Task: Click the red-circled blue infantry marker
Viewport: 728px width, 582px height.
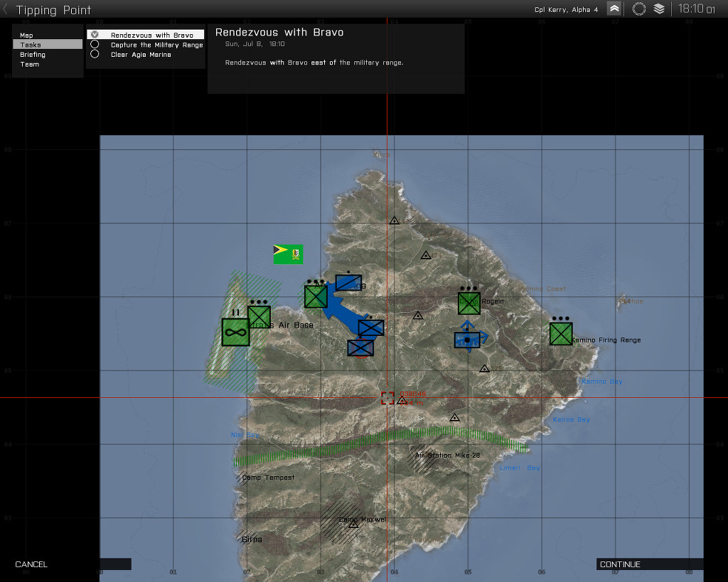Action: (x=360, y=347)
